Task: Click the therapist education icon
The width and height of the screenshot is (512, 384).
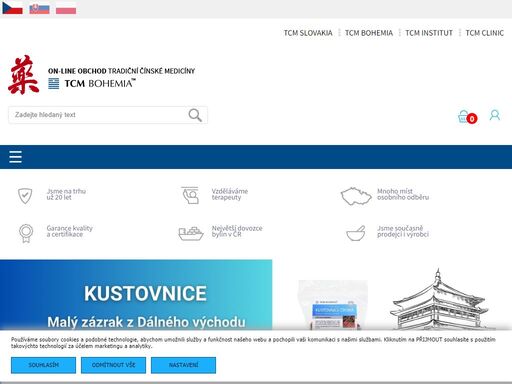Action: coord(190,195)
